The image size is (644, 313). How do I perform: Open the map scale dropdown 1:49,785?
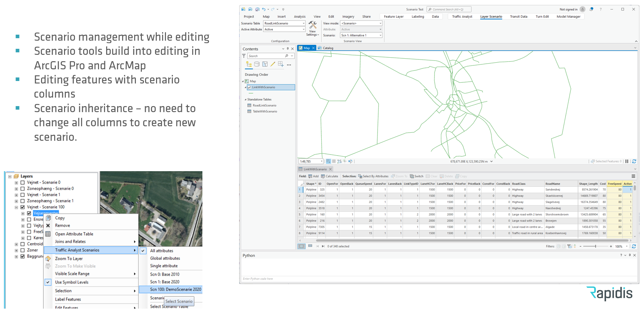click(x=321, y=161)
